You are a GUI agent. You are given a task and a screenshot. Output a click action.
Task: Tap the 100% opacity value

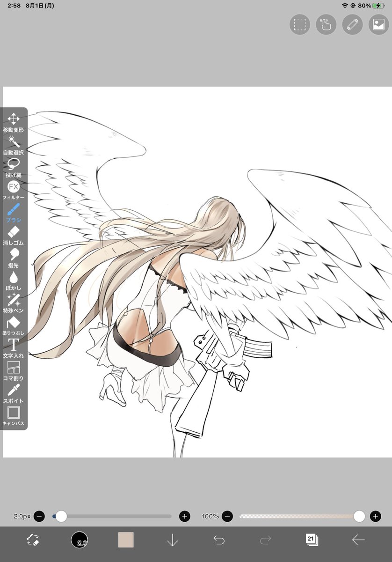(210, 516)
